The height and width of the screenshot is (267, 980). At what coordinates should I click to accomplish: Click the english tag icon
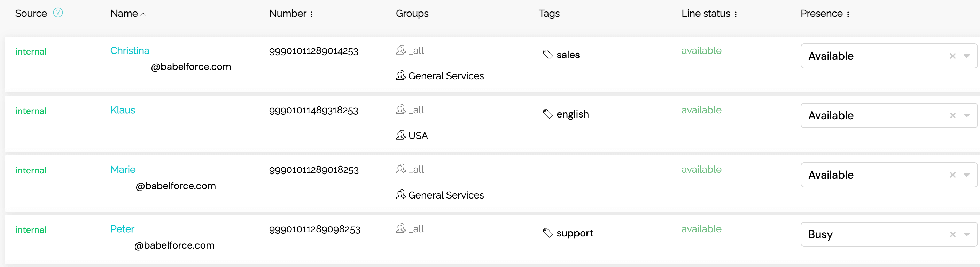tap(547, 114)
